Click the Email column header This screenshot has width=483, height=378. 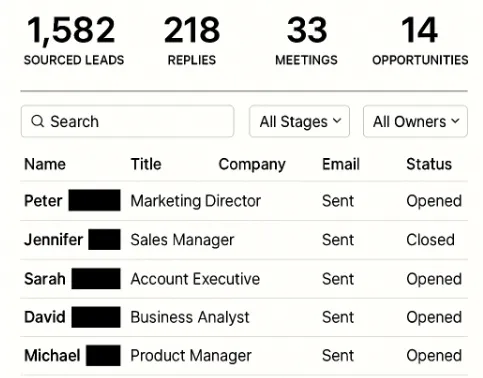coord(341,164)
